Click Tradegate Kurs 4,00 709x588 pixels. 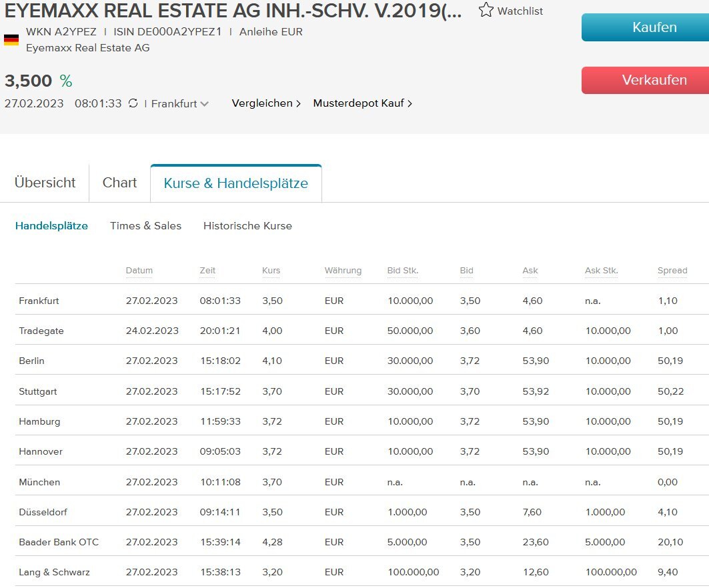click(272, 331)
